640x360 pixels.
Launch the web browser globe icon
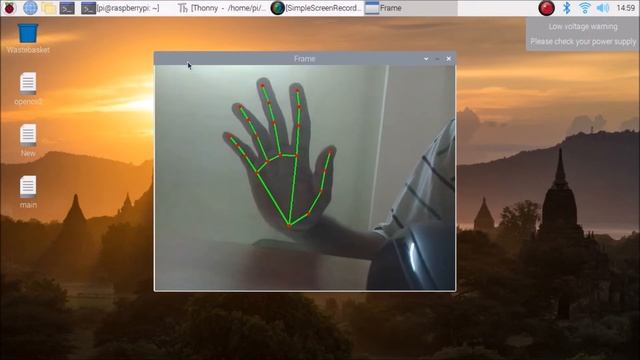click(x=30, y=7)
